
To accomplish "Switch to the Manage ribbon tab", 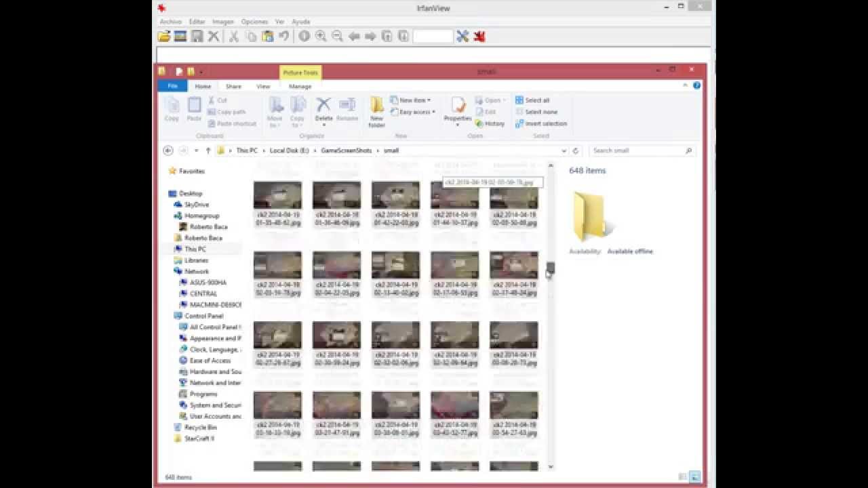I will [x=300, y=86].
